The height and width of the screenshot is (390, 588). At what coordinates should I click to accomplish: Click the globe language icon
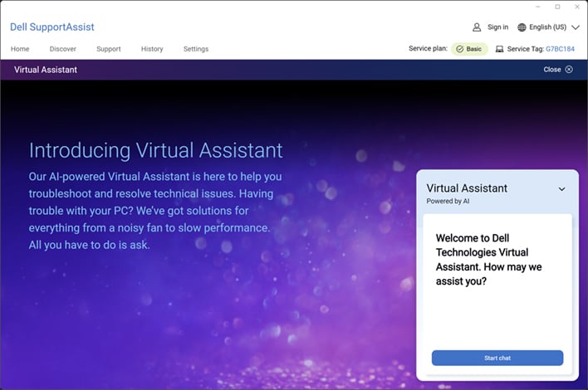(522, 27)
